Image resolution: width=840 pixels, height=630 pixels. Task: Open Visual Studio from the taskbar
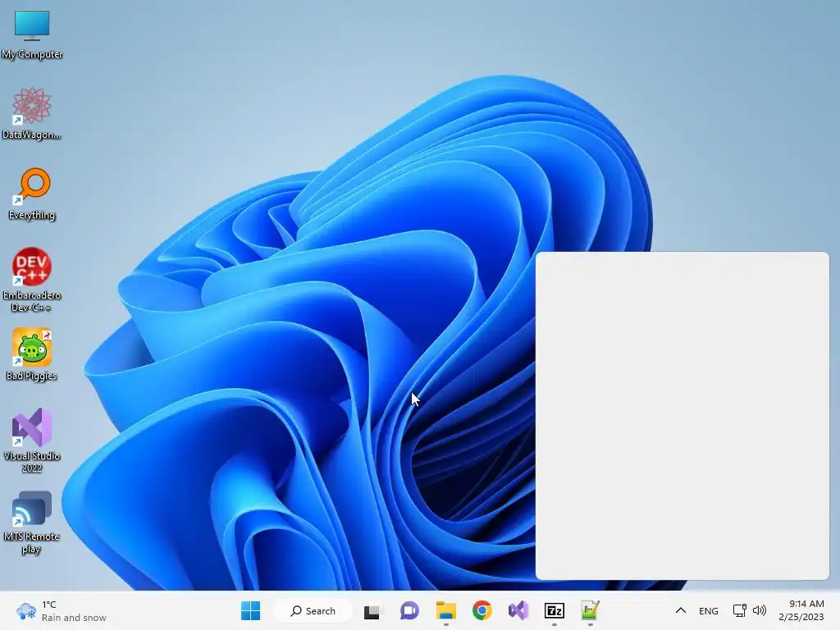coord(518,610)
